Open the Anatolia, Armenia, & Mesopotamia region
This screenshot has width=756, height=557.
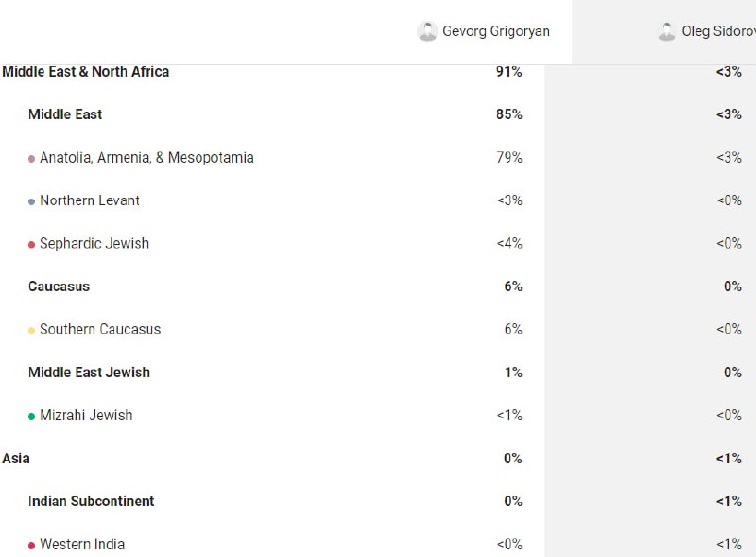point(146,157)
